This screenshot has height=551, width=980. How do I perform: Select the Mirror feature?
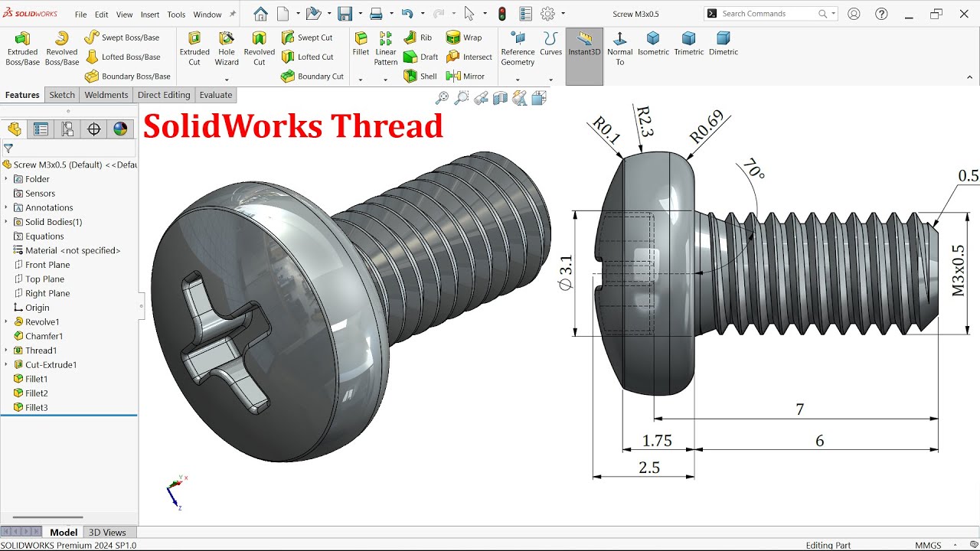tap(465, 76)
